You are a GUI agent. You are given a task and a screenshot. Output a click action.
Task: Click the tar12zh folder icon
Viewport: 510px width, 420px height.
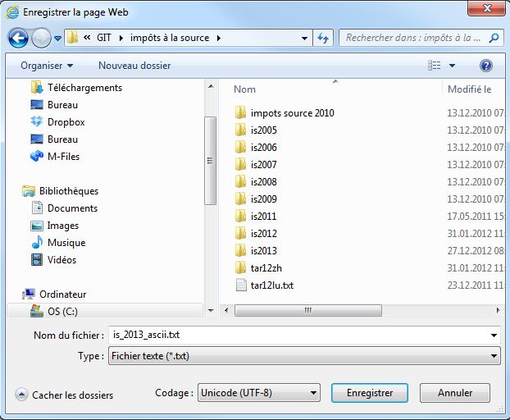coord(241,267)
